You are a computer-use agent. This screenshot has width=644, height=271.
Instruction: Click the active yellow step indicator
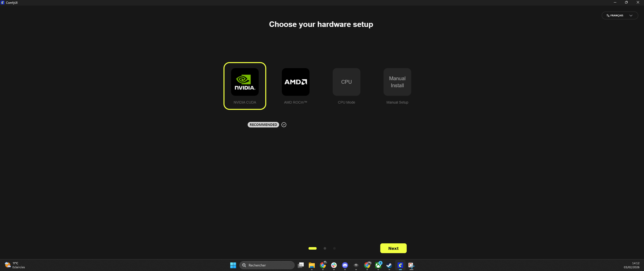pyautogui.click(x=313, y=248)
